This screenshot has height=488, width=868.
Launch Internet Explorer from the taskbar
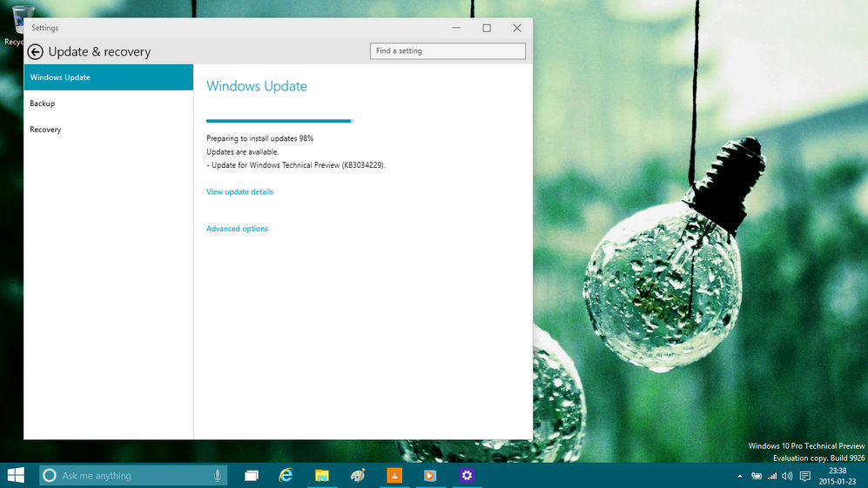coord(286,476)
